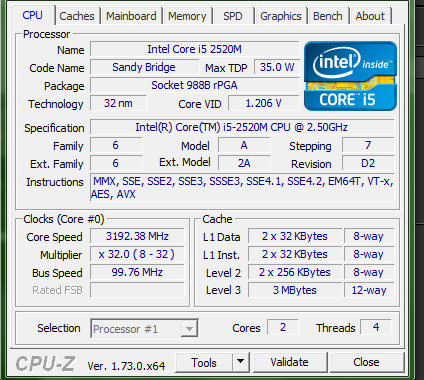Click the Ext. Model value 2A

pos(244,163)
